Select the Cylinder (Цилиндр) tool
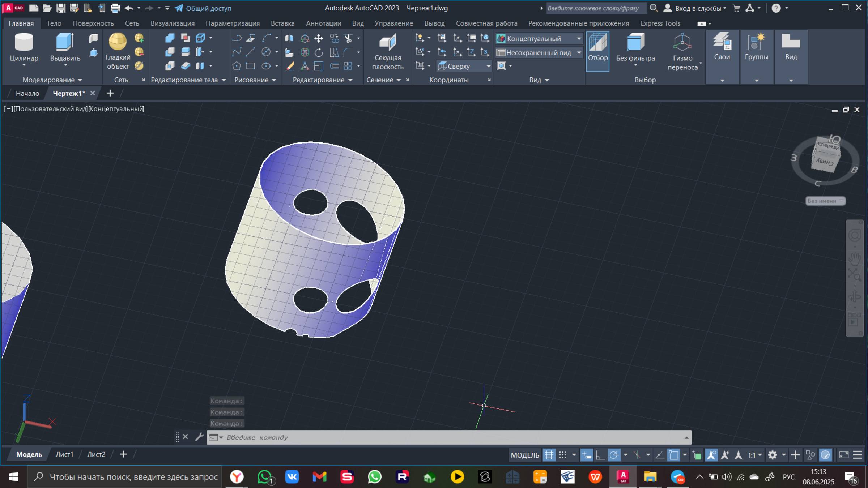868x488 pixels. (24, 42)
